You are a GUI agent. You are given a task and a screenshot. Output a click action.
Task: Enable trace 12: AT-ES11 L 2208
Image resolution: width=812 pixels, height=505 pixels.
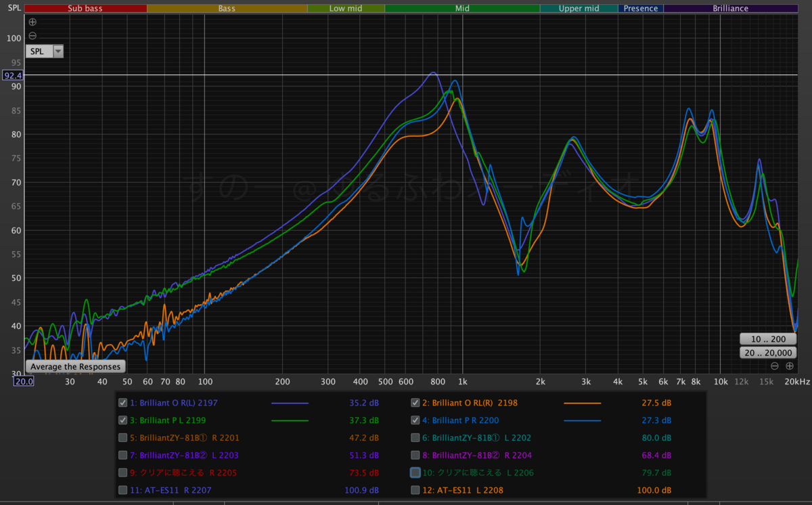point(415,490)
